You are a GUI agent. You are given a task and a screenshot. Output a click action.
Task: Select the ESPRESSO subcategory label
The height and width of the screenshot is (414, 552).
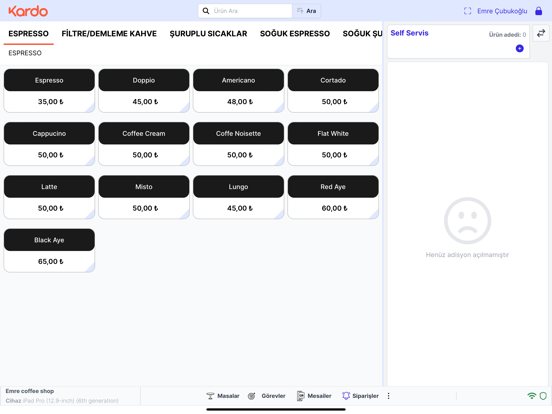pyautogui.click(x=25, y=53)
